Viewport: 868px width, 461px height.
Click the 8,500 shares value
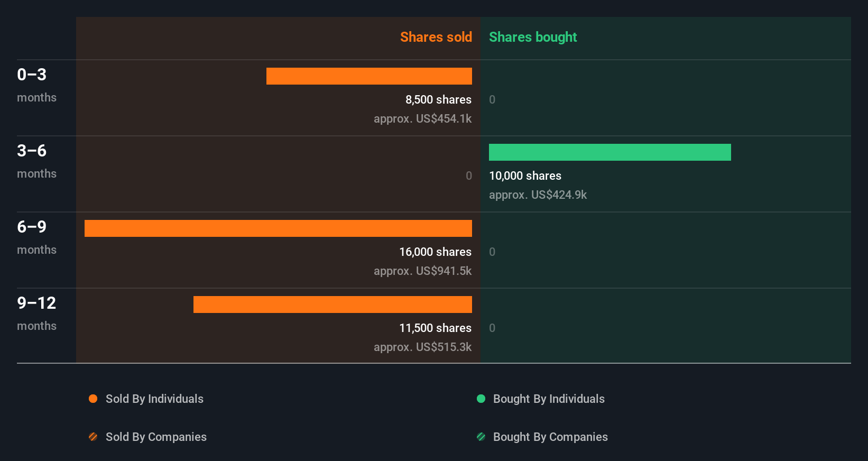438,99
